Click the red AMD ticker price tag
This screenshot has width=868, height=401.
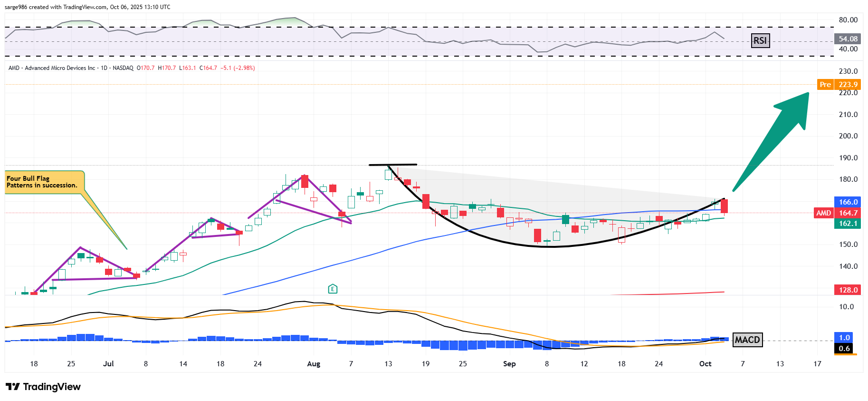tap(823, 213)
